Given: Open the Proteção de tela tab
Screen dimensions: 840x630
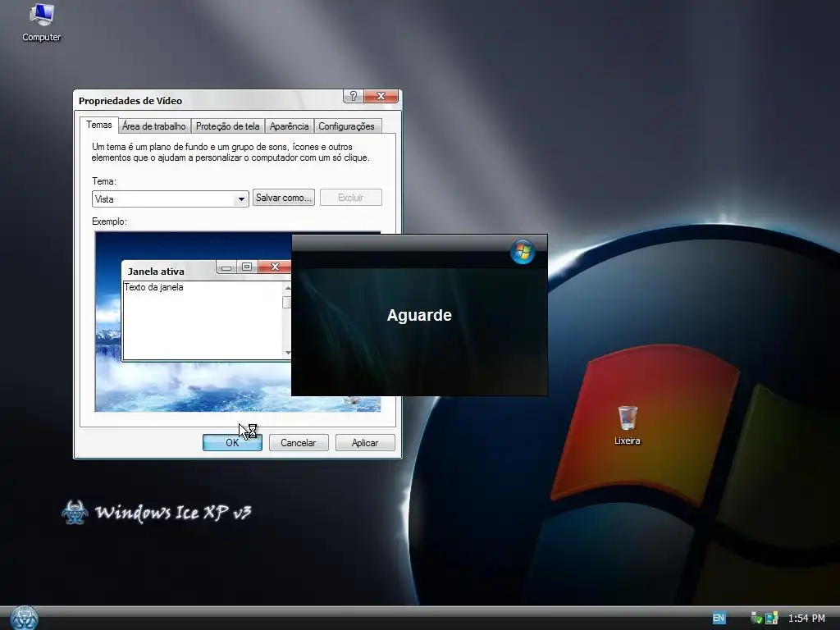Looking at the screenshot, I should (228, 126).
